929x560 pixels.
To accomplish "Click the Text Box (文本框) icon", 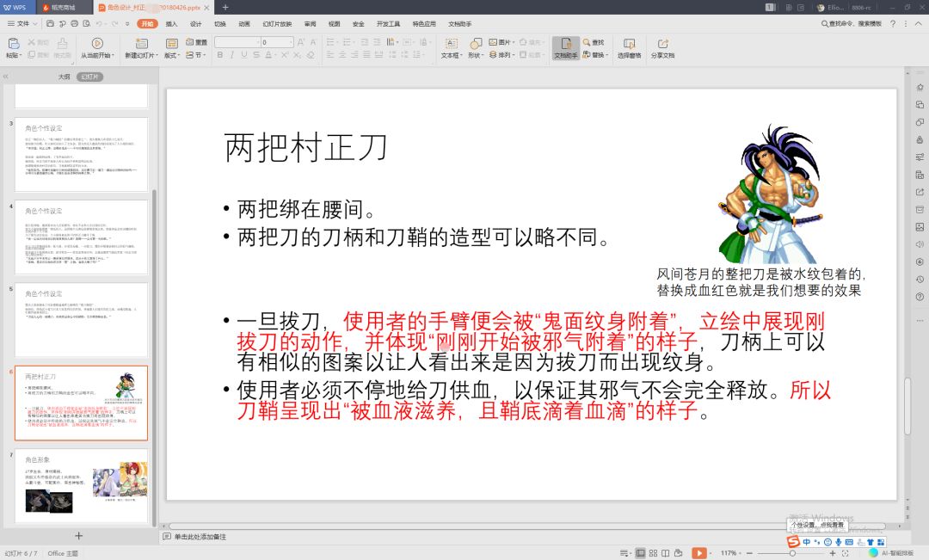I will coord(451,44).
